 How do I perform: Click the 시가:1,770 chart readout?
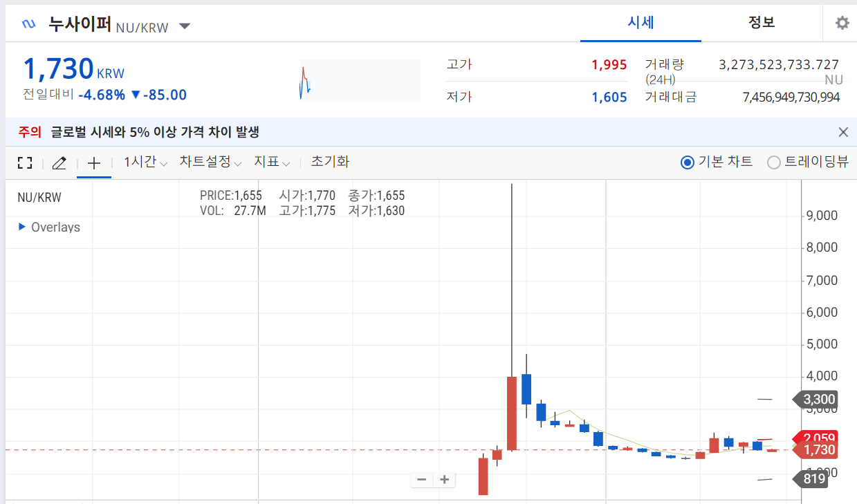coord(307,196)
